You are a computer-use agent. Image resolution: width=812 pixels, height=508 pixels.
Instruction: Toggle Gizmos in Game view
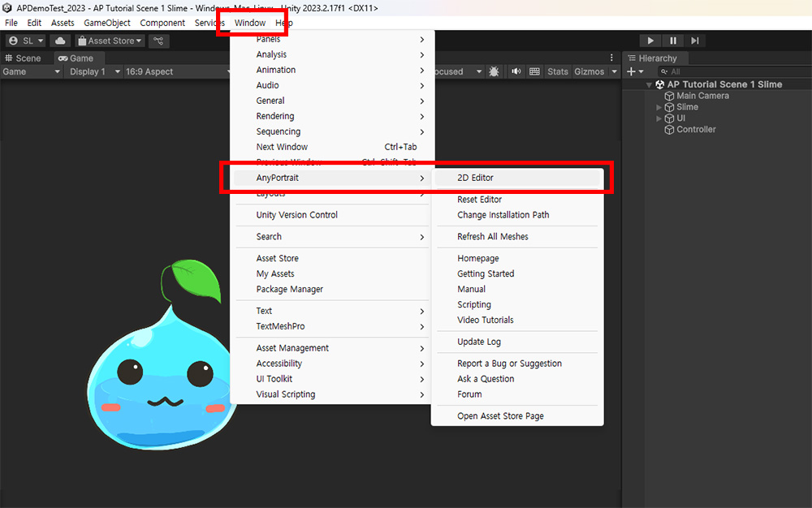point(590,71)
